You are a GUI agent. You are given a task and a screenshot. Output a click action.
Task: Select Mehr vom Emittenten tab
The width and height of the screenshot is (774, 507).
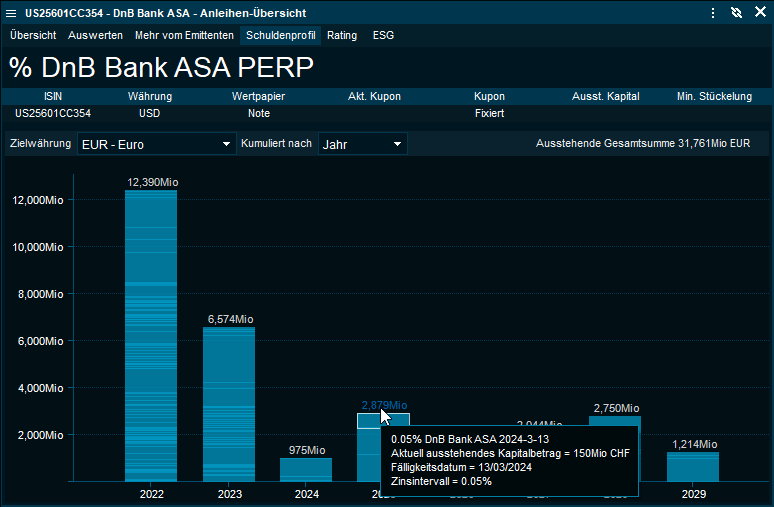point(185,35)
